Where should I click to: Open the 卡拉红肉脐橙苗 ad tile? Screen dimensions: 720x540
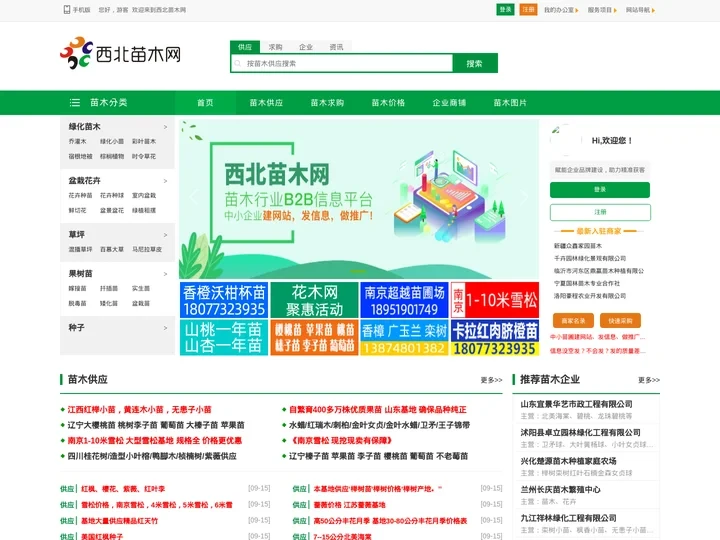coord(495,338)
